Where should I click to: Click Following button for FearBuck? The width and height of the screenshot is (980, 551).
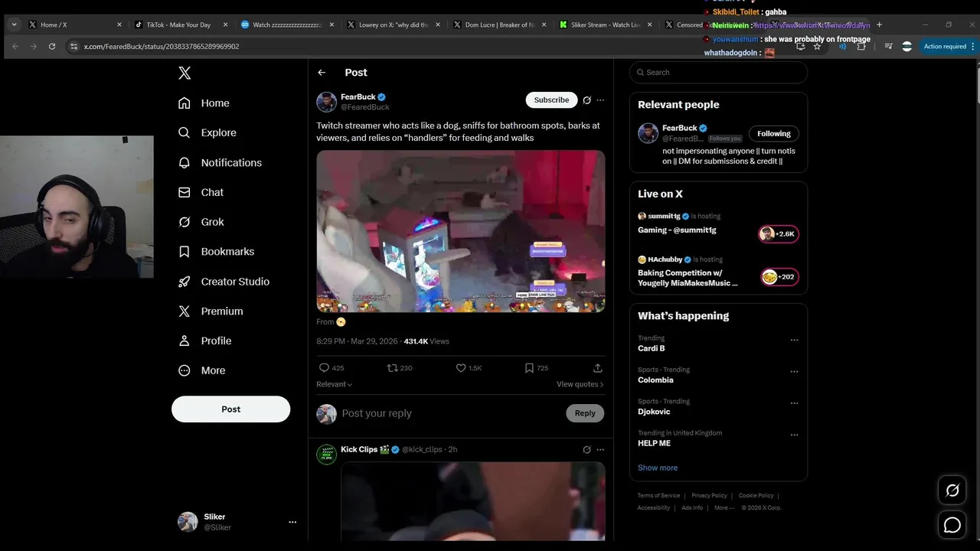point(774,133)
